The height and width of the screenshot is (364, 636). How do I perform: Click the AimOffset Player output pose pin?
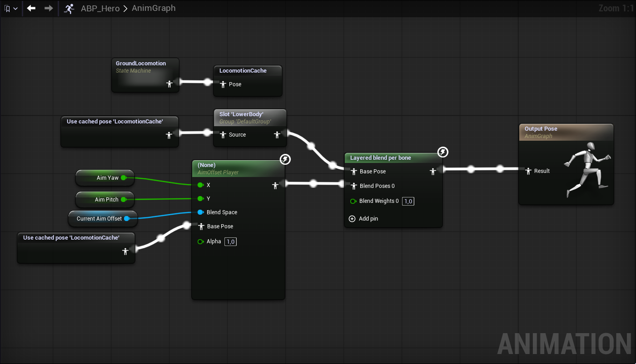(275, 186)
